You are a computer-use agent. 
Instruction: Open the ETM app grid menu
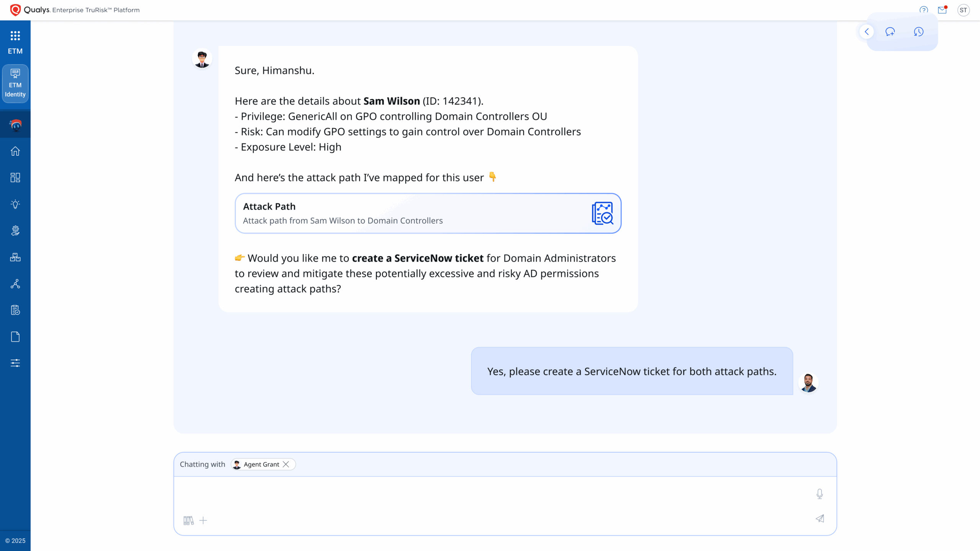click(x=15, y=36)
